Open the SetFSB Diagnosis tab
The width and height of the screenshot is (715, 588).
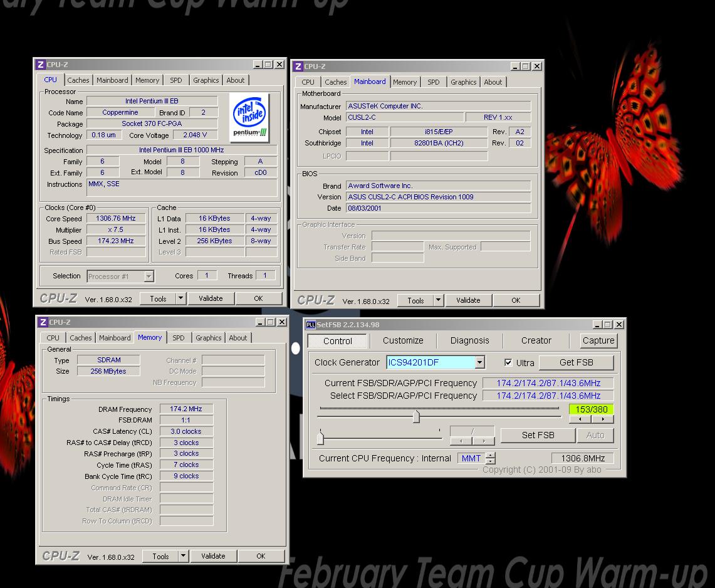pos(470,340)
